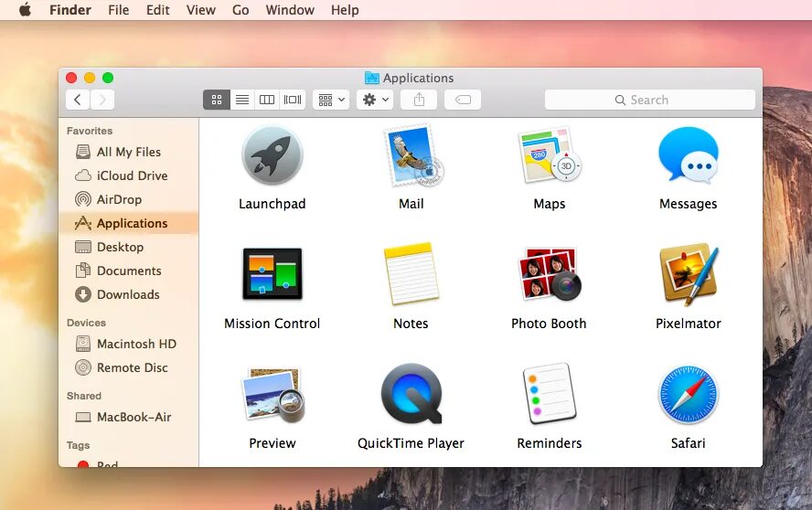This screenshot has width=812, height=510.
Task: Click the yellow minimize window button
Action: point(90,78)
